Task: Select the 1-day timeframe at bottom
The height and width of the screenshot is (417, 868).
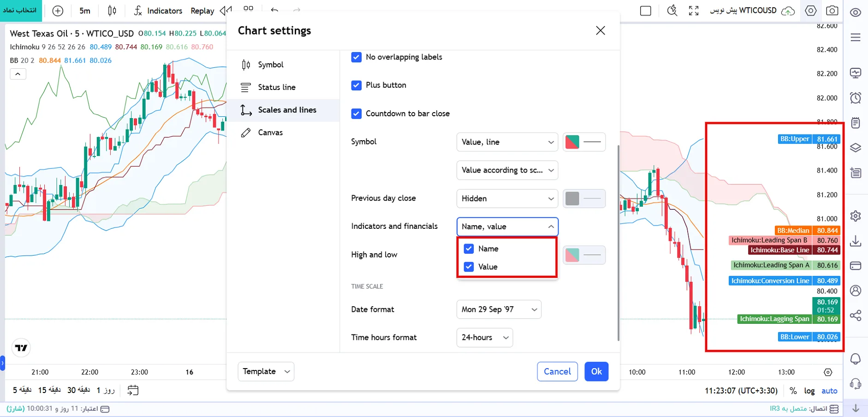Action: [x=105, y=390]
